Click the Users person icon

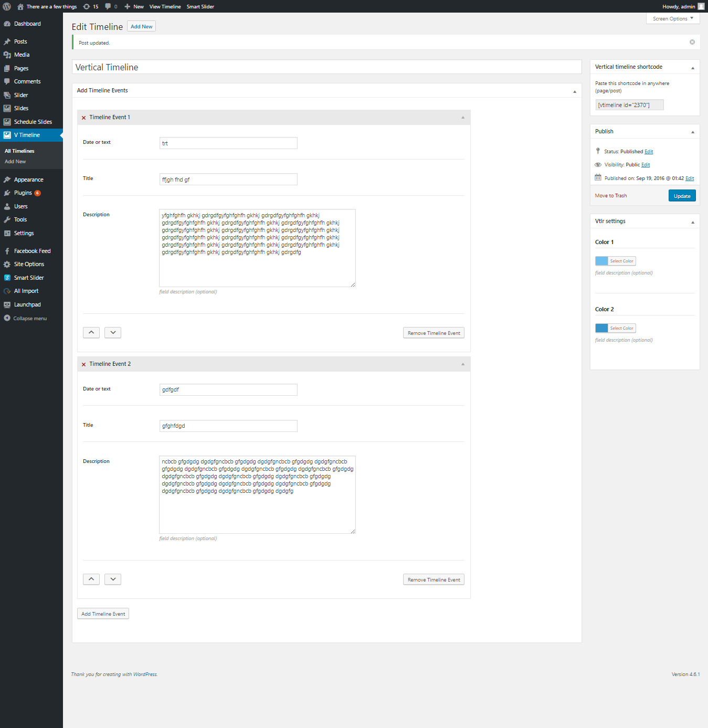[x=7, y=206]
